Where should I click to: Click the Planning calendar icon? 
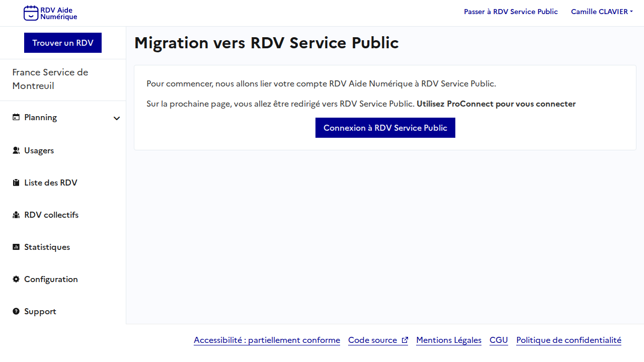point(16,117)
